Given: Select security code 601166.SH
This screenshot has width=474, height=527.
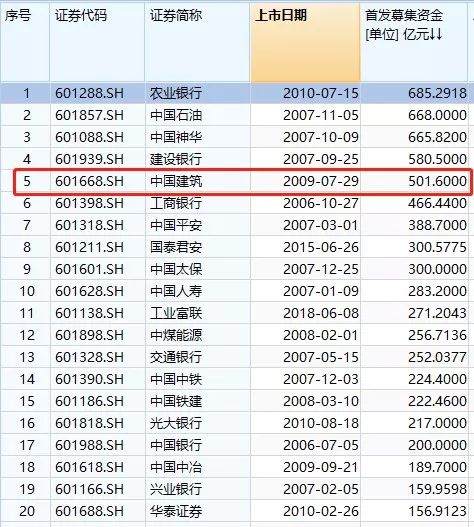Looking at the screenshot, I should tap(90, 489).
